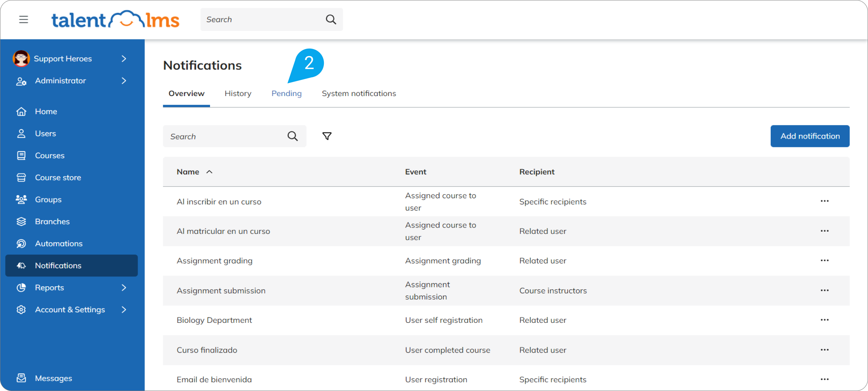Screen dimensions: 868x391
Task: Click the Support Heroes avatar
Action: [x=21, y=58]
